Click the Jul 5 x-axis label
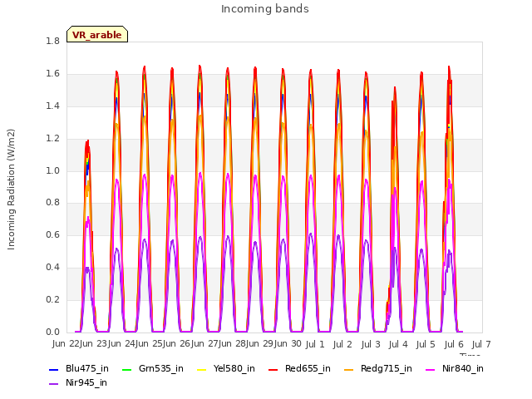The image size is (532, 399). pyautogui.click(x=426, y=344)
